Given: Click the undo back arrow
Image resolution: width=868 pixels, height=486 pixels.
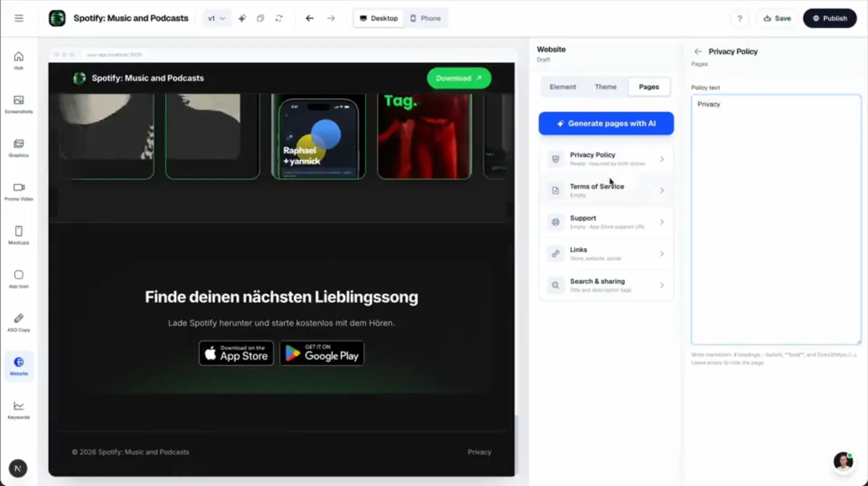Looking at the screenshot, I should click(310, 18).
